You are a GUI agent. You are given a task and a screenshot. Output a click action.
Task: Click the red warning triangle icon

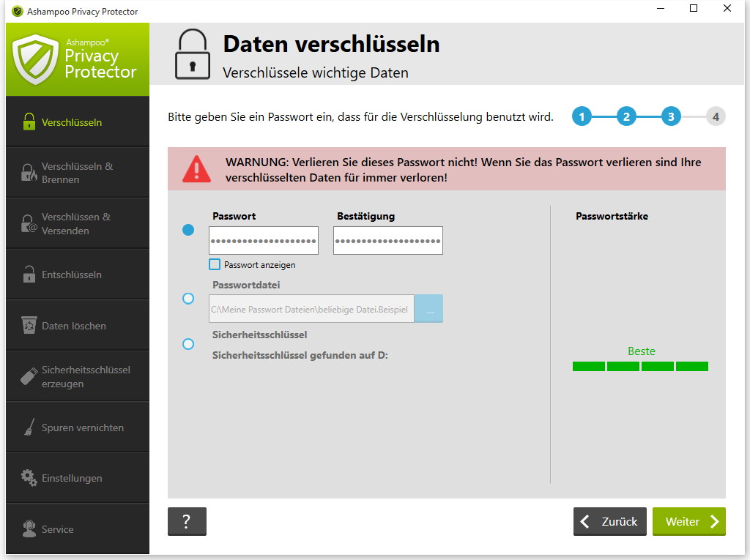[x=196, y=169]
